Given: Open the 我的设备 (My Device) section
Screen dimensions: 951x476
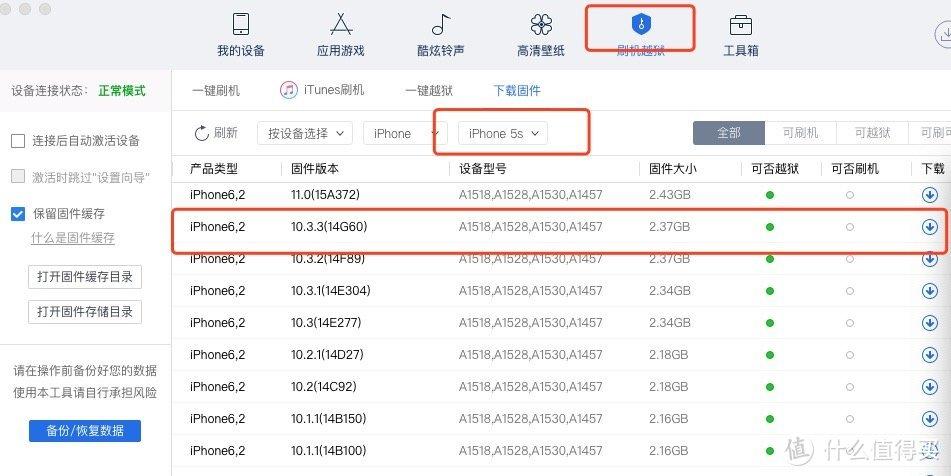Looking at the screenshot, I should click(x=241, y=35).
